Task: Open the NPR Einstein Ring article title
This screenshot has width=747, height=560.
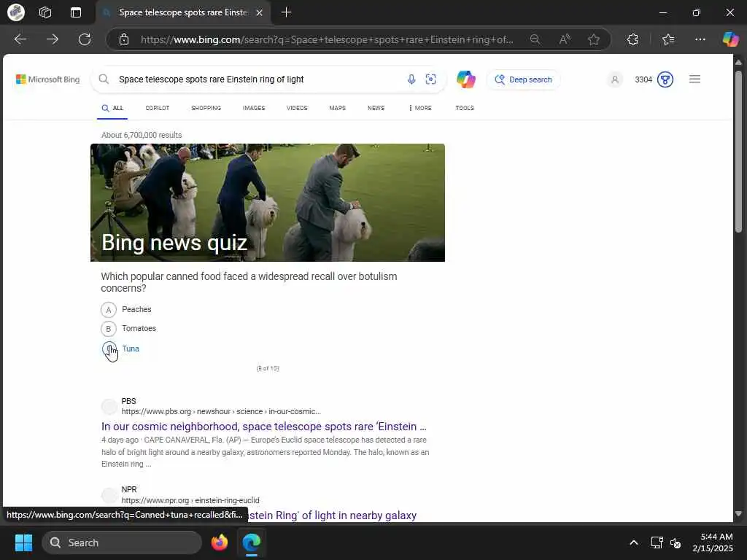Action: click(332, 516)
